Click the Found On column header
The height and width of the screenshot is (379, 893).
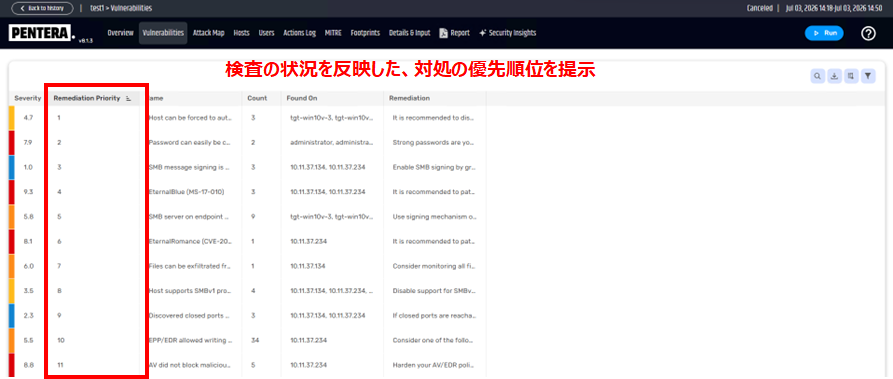pyautogui.click(x=302, y=98)
